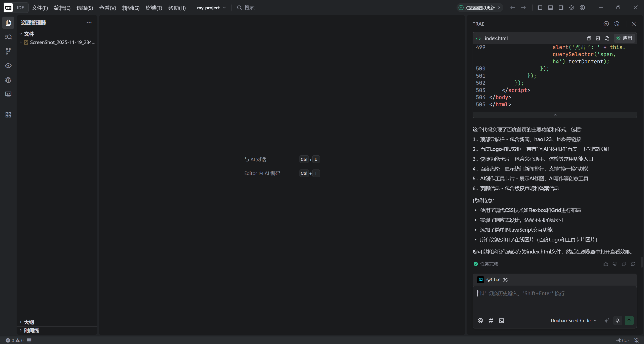Open the Extensions grid icon

coord(8,115)
